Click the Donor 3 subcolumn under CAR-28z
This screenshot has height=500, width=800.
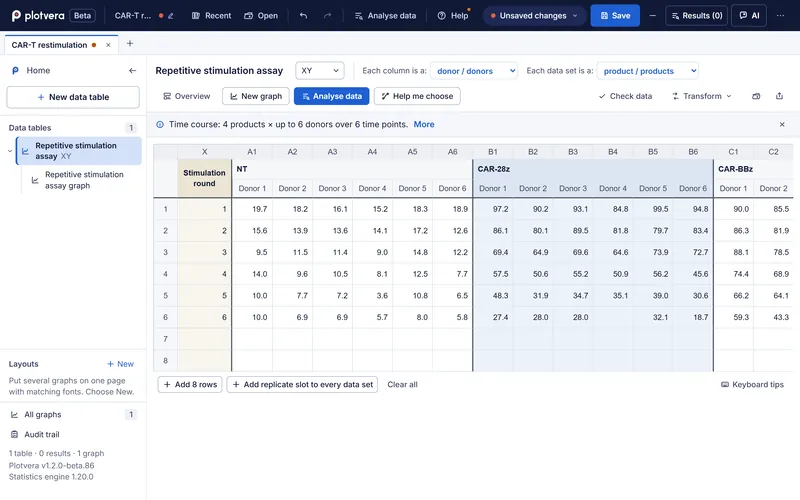tap(573, 188)
